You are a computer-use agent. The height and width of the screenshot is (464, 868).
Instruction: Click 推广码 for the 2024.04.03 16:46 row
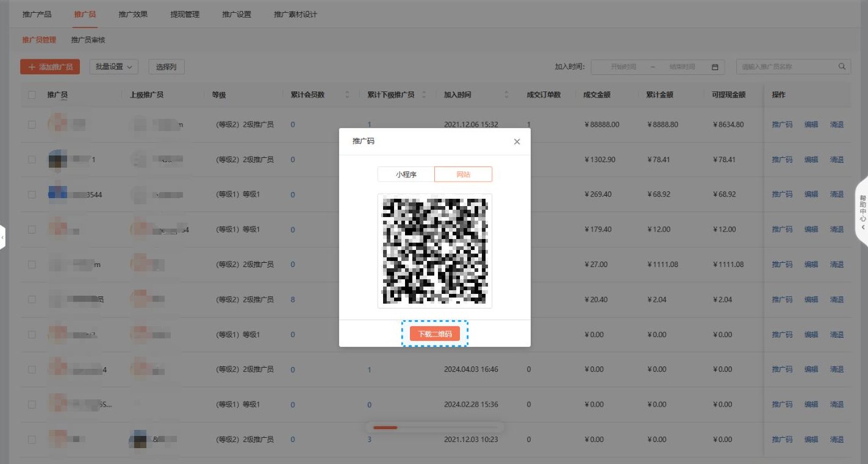pyautogui.click(x=782, y=369)
